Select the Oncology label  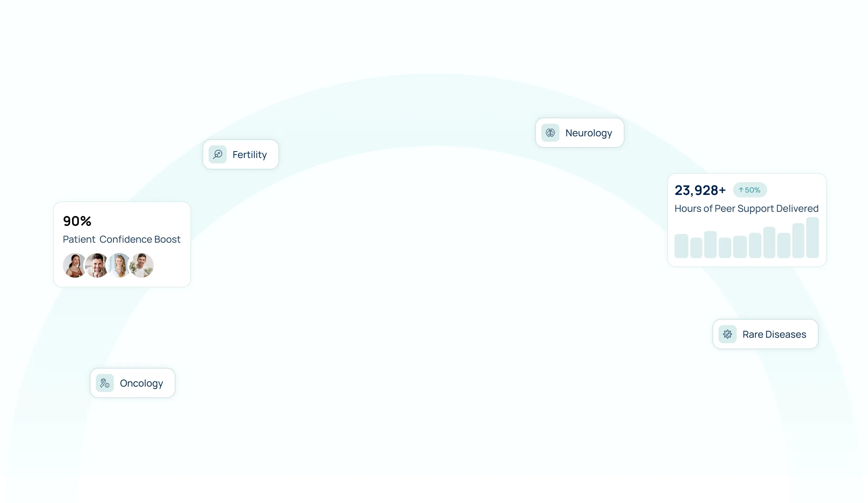point(141,383)
